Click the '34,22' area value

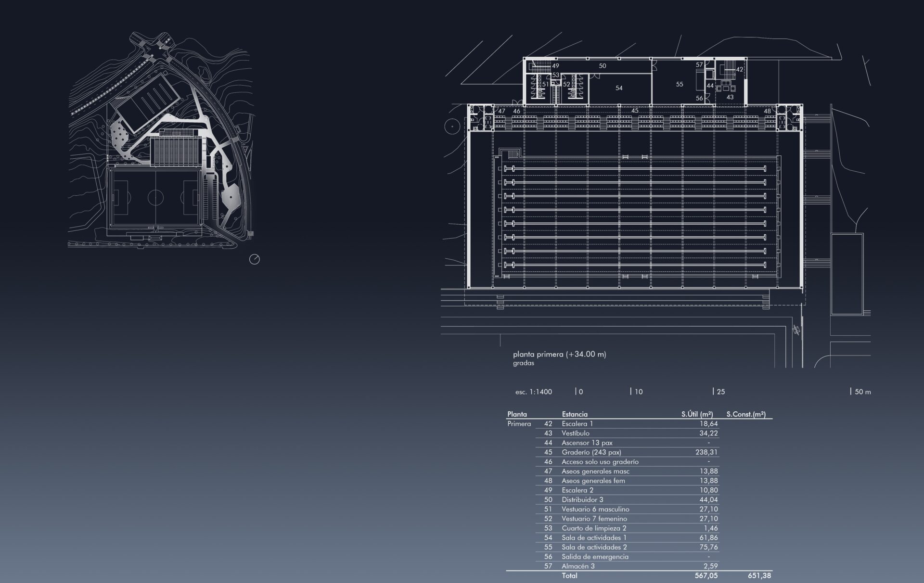pyautogui.click(x=708, y=433)
